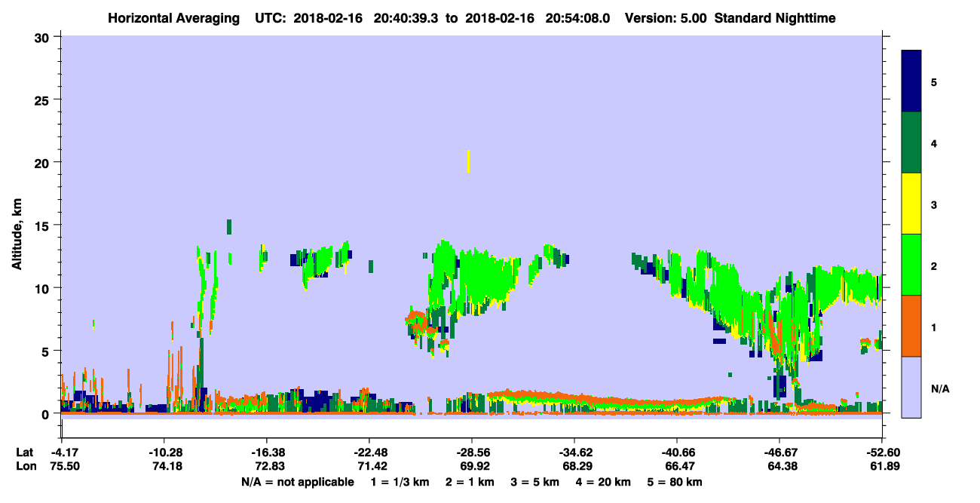Click legend text '5 = 80 km'
This screenshot has width=980, height=503.
[x=675, y=482]
